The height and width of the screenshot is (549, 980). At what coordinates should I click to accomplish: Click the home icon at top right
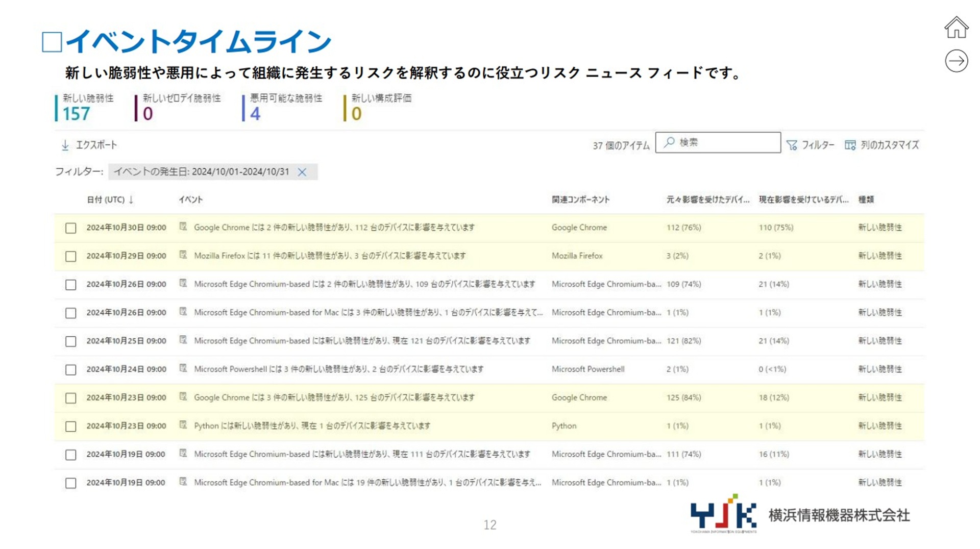coord(956,28)
